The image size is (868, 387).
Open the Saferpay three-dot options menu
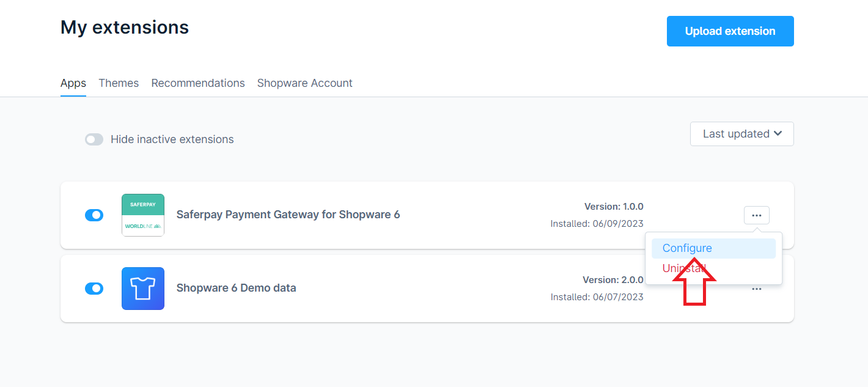(757, 215)
